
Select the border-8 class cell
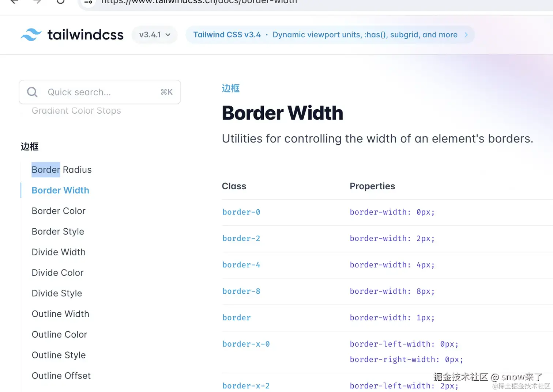point(241,292)
